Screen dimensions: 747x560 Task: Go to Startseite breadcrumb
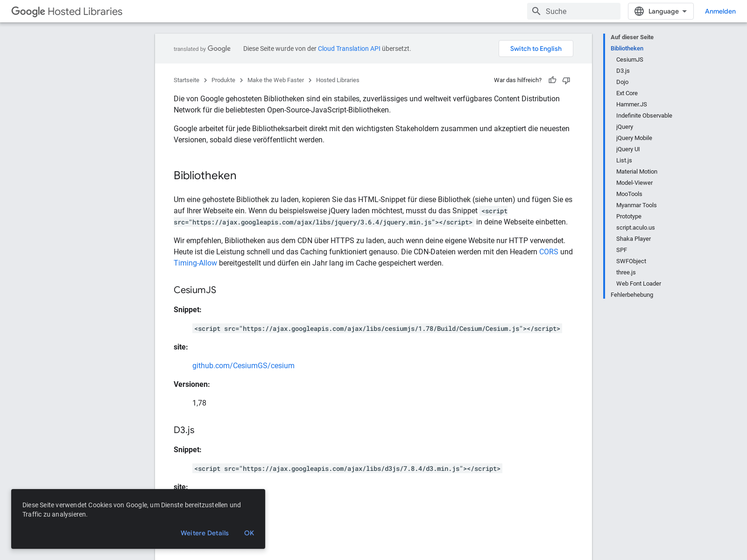pos(186,80)
